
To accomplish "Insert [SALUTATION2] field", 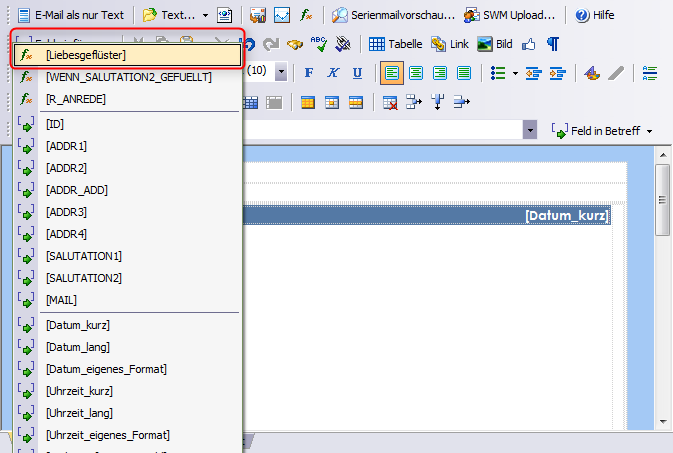I will pos(127,278).
